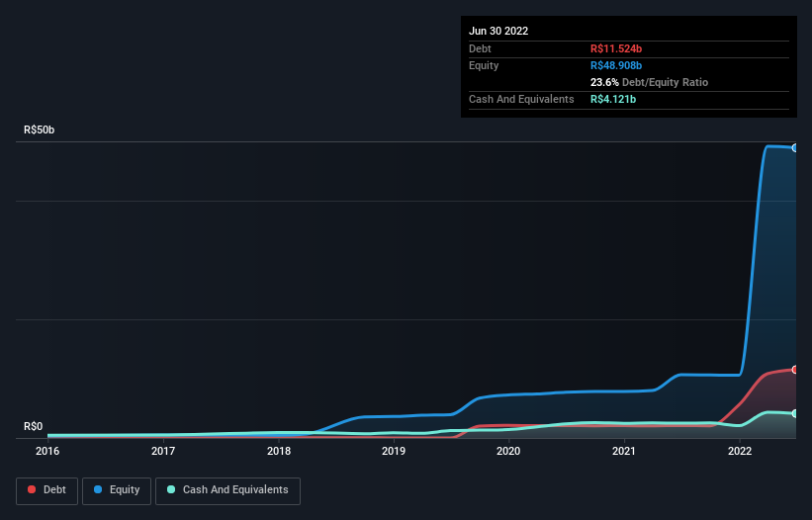This screenshot has height=520, width=812.
Task: Select the 2016 x-axis label
Action: coord(47,451)
